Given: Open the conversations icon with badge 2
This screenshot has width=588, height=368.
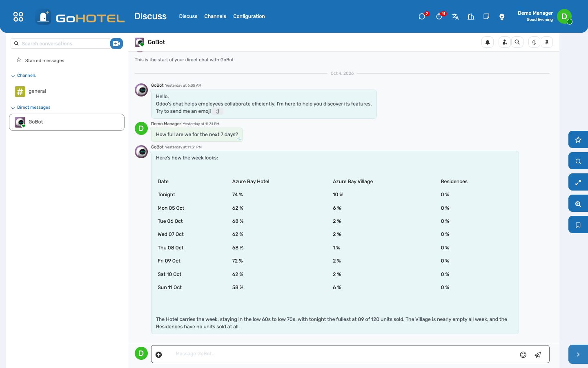Looking at the screenshot, I should [x=422, y=16].
